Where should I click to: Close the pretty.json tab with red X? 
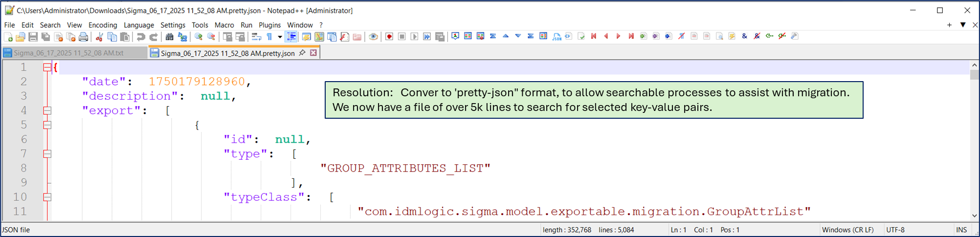tap(313, 53)
